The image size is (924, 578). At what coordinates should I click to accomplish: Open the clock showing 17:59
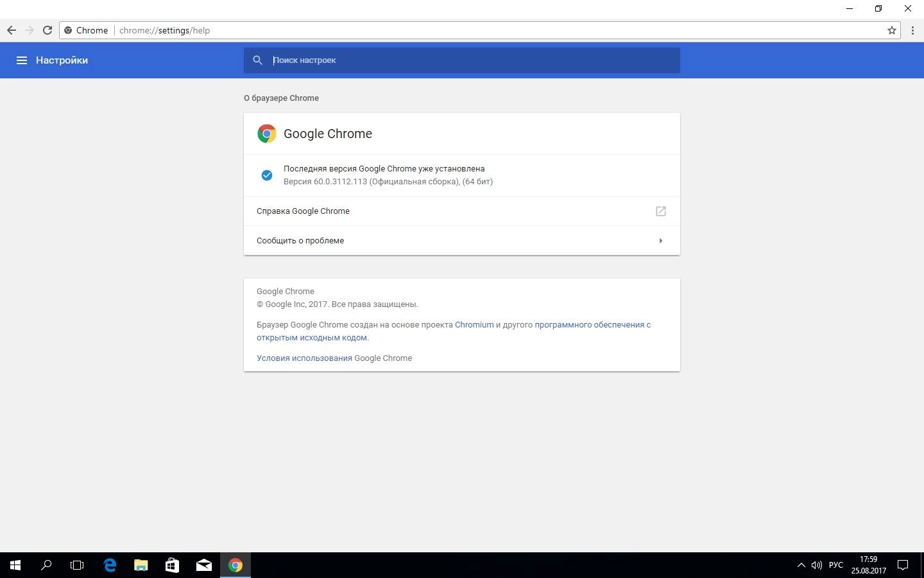coord(868,565)
